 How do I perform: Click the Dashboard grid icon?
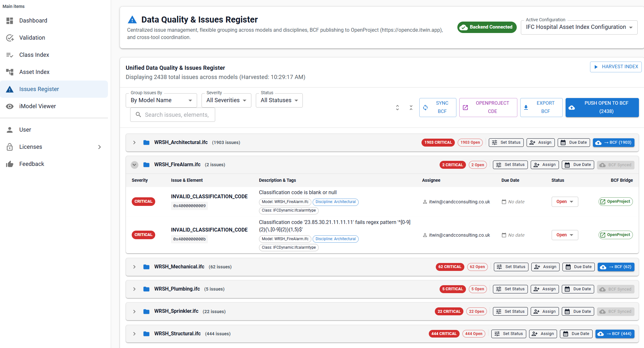pos(10,21)
